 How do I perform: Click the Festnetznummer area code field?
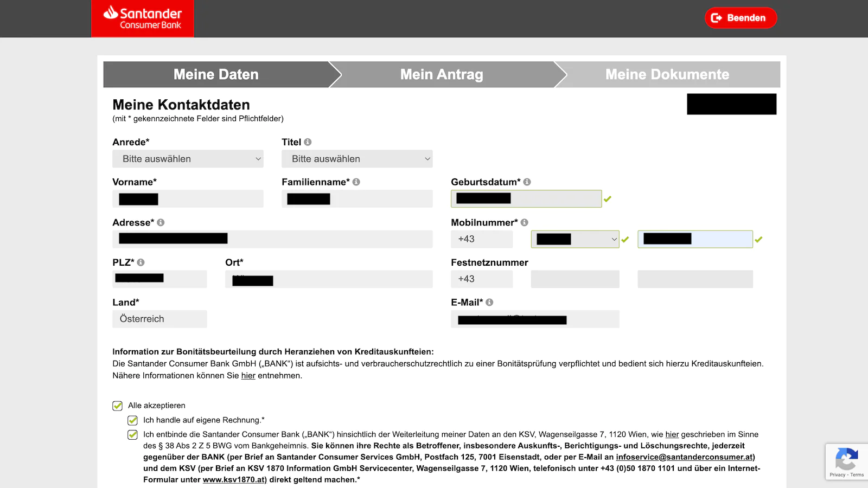[x=575, y=279]
